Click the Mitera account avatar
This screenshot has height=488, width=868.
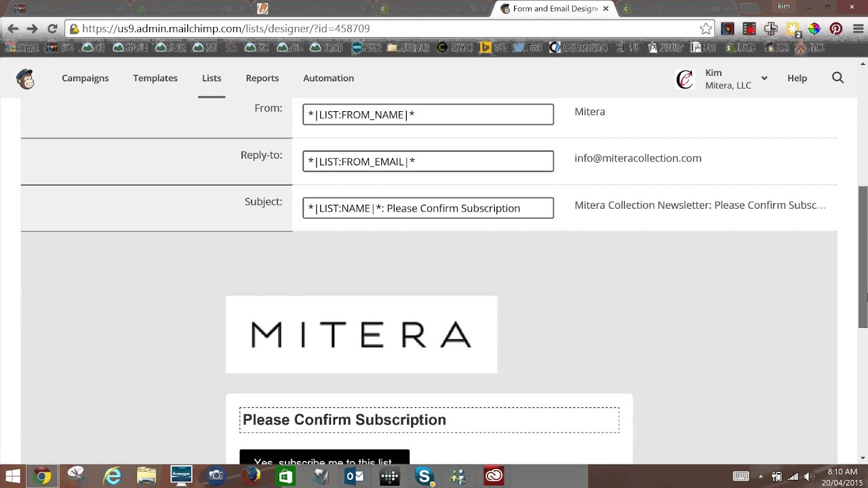tap(685, 79)
